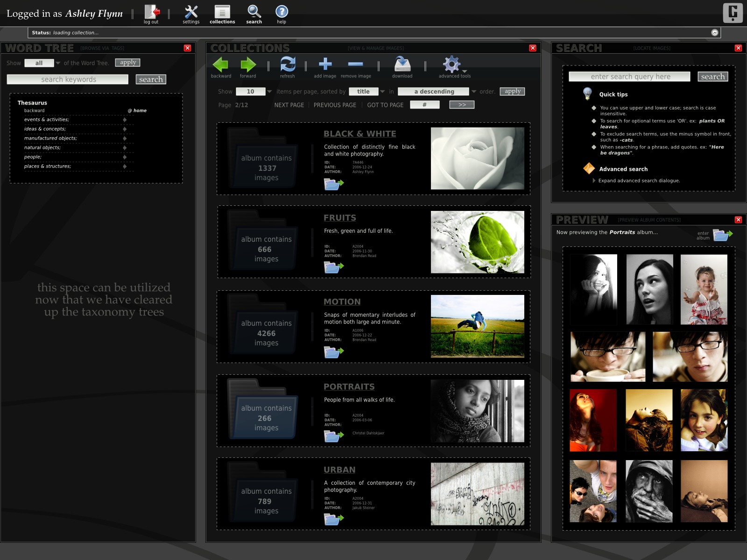Open the FRUITS album title link

point(340,217)
